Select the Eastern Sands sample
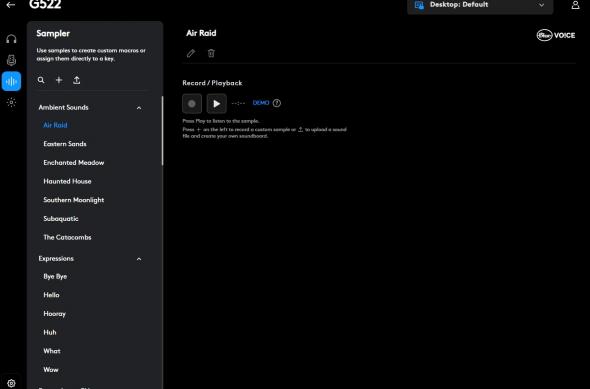590x389 pixels. [x=65, y=144]
